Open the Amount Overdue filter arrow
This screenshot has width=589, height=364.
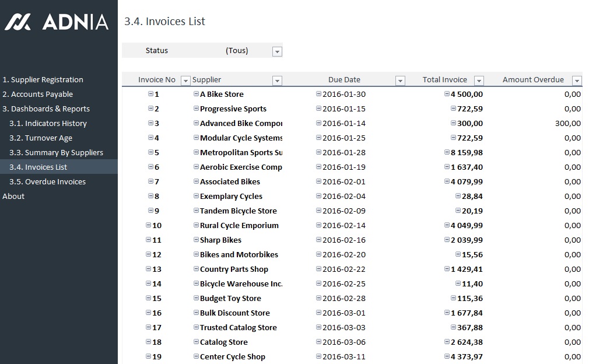tap(577, 80)
